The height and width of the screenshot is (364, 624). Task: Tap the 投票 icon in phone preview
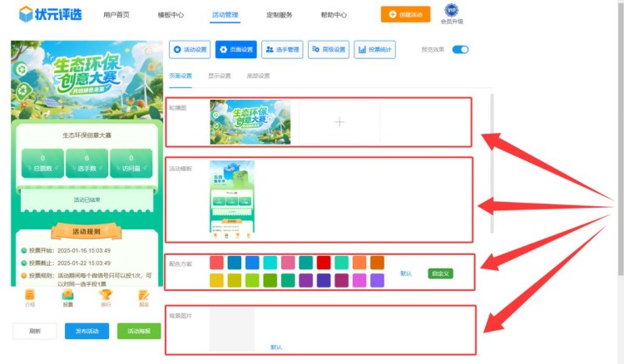[67, 298]
